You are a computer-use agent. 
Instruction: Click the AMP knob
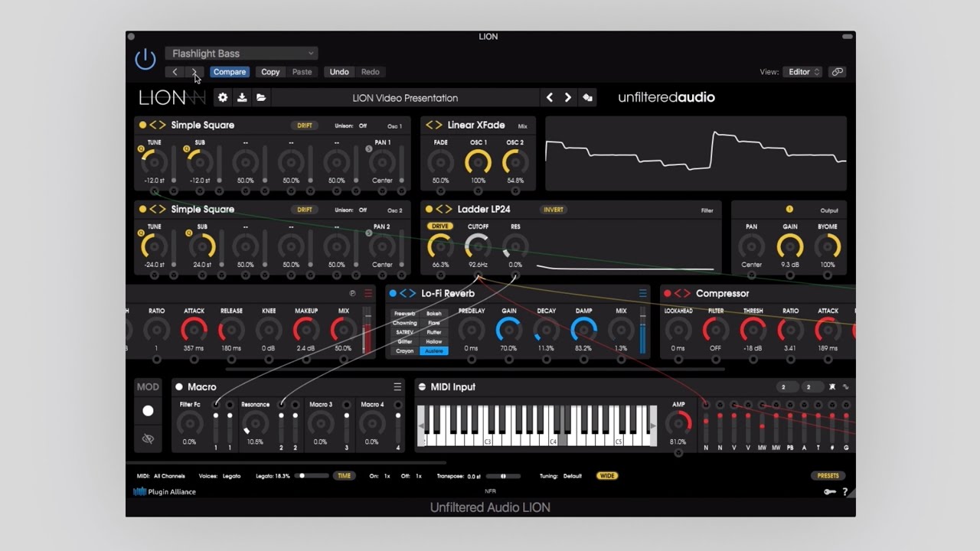pos(678,423)
